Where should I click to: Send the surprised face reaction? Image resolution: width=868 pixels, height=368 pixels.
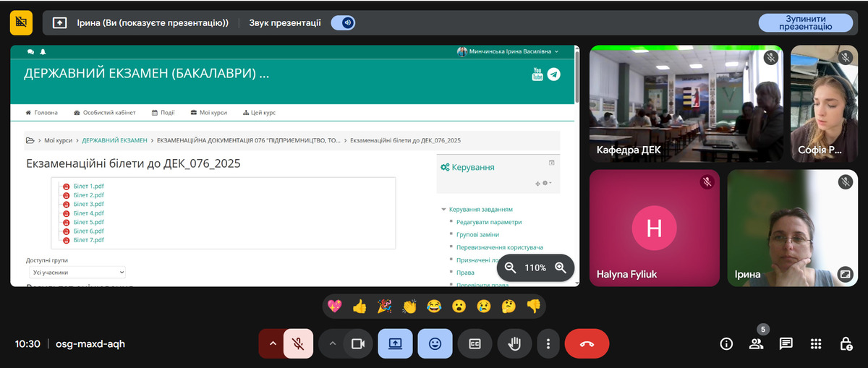[459, 307]
